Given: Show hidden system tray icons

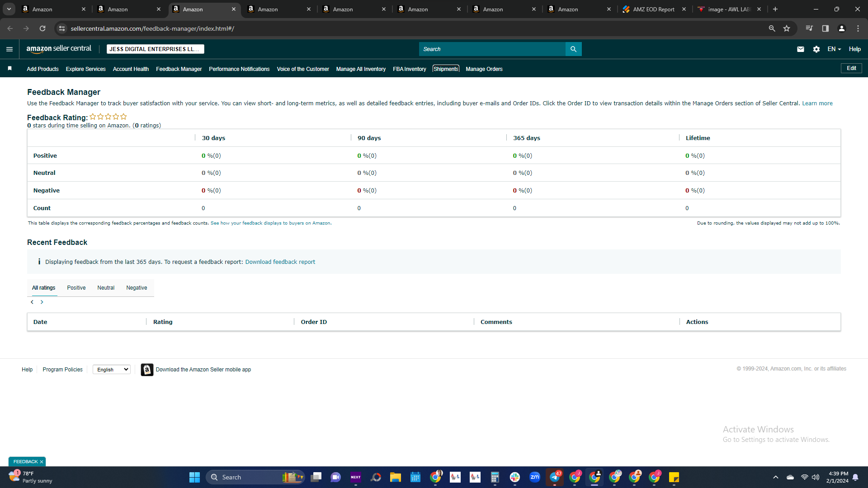Looking at the screenshot, I should 776,477.
